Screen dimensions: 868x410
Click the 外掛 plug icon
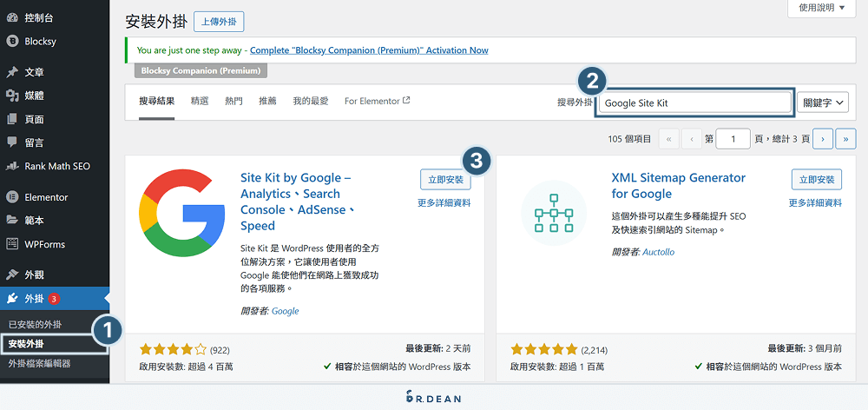tap(11, 299)
